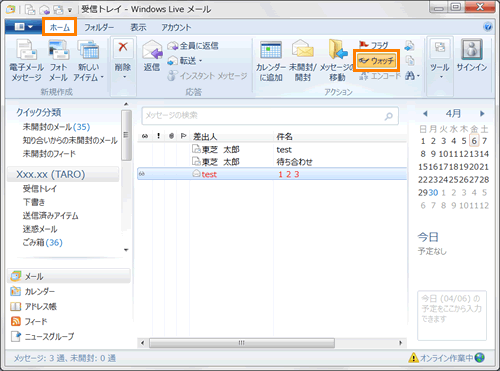Select the watched message with subject 1 2 3
The height and width of the screenshot is (371, 500).
(x=272, y=174)
